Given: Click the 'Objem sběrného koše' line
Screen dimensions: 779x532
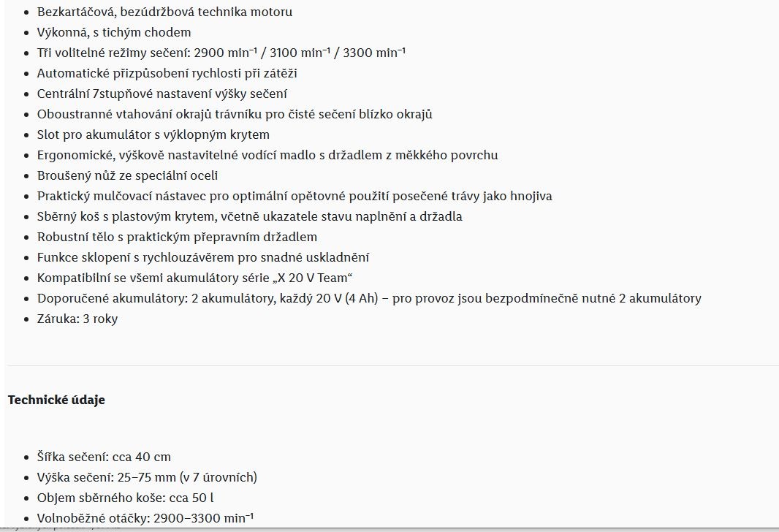Looking at the screenshot, I should [x=125, y=498].
